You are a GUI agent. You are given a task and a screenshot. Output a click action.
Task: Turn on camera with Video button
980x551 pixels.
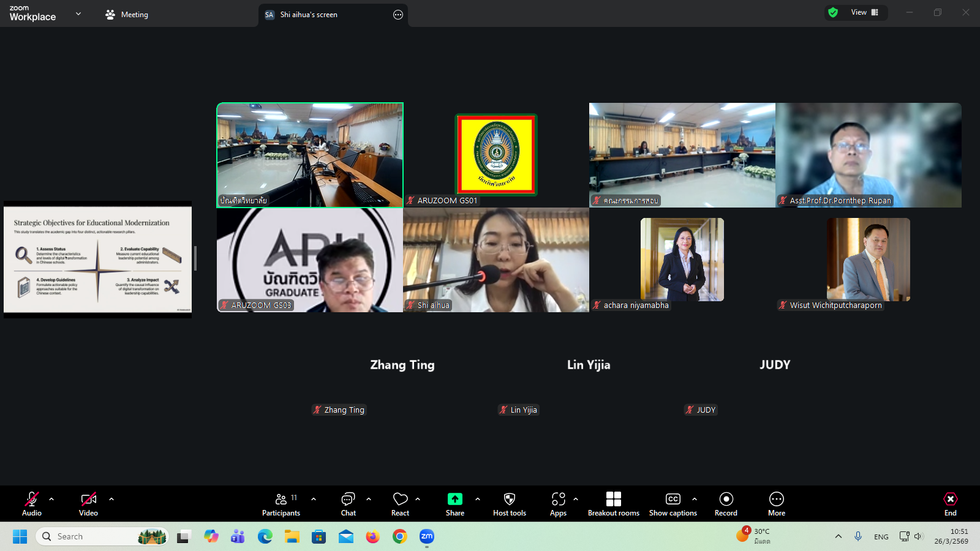pos(88,504)
